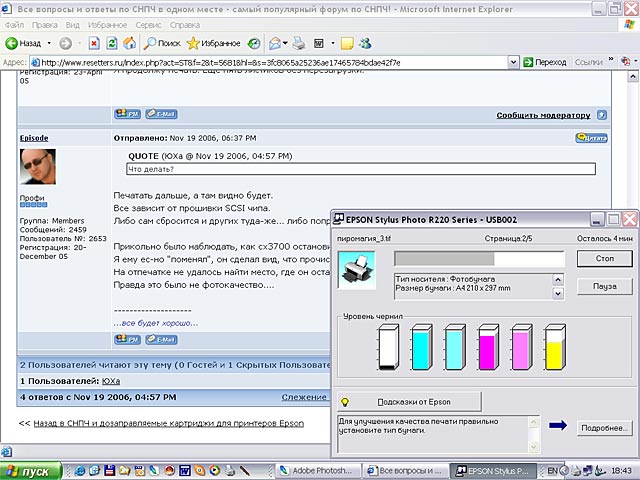Expand the Links (Ссылки) chevron
Viewport: 640px width, 480px height.
(611, 60)
